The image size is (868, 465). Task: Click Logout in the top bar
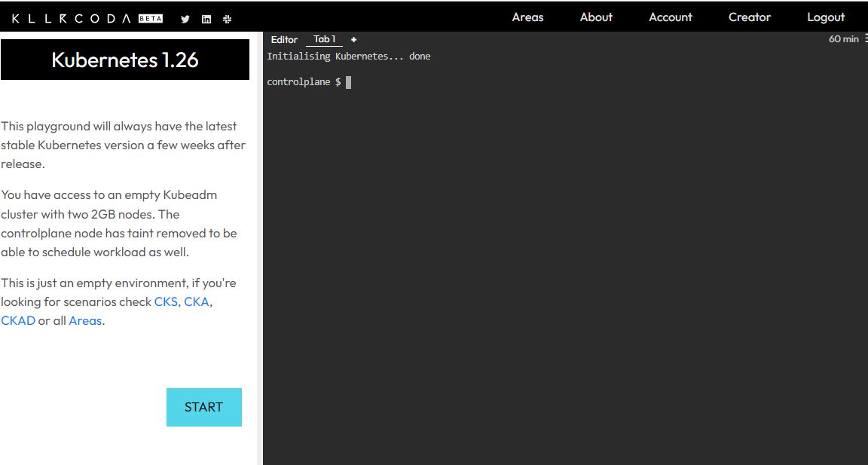(825, 17)
